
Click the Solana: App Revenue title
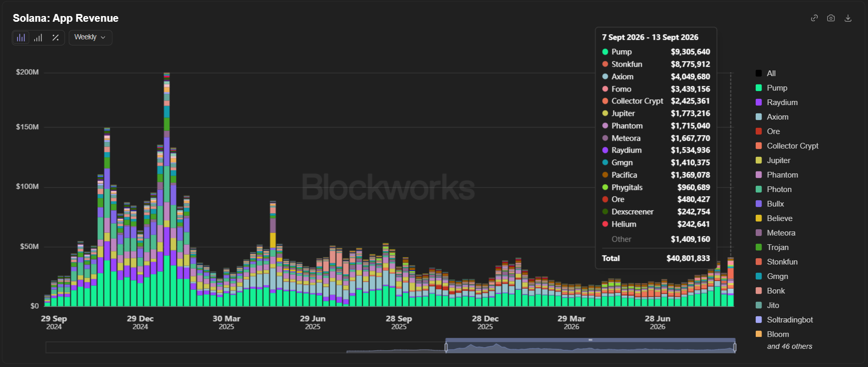point(66,18)
